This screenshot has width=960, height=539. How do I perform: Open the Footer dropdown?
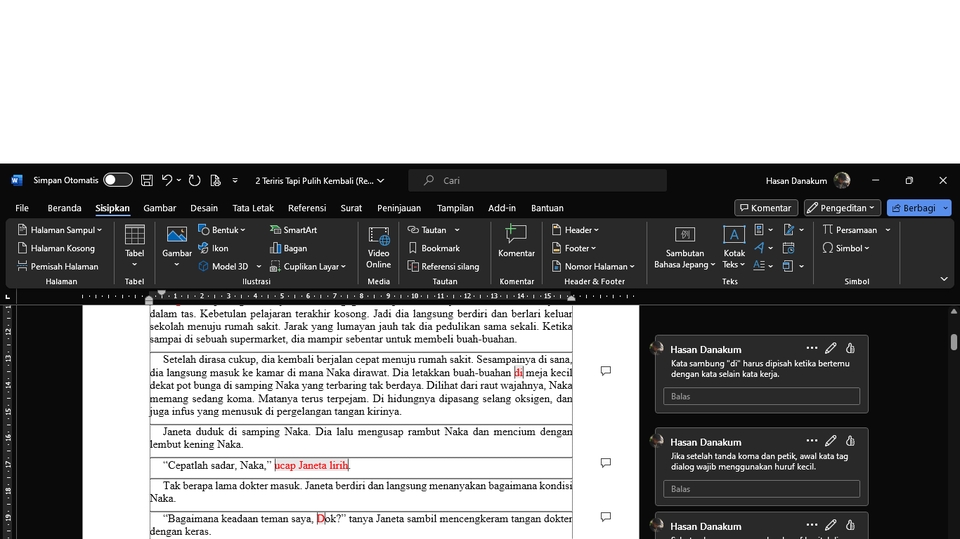click(574, 248)
